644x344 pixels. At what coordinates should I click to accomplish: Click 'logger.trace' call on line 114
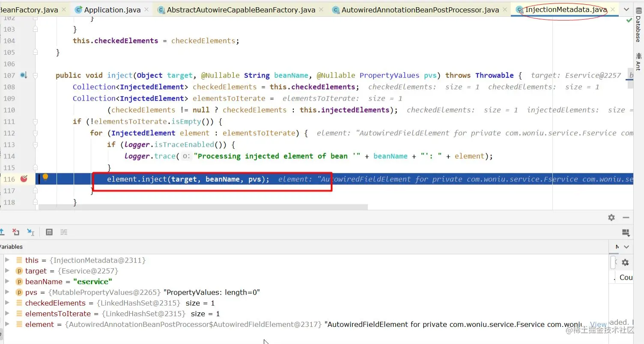150,156
